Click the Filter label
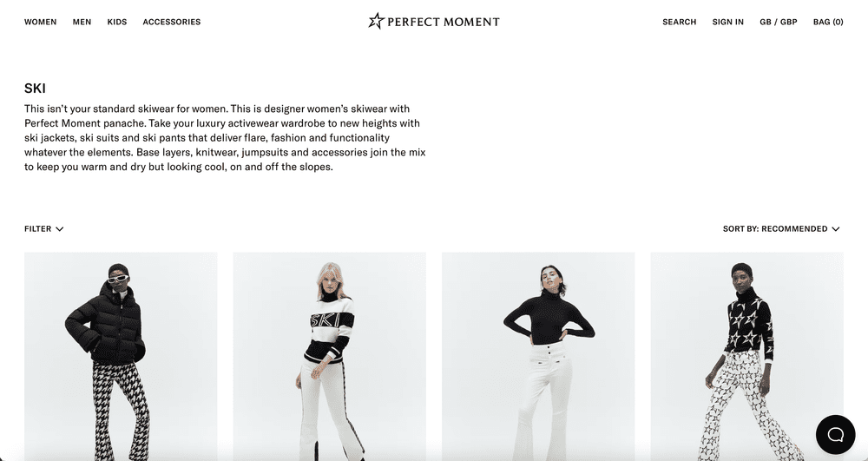Viewport: 868px width, 461px height. 37,229
